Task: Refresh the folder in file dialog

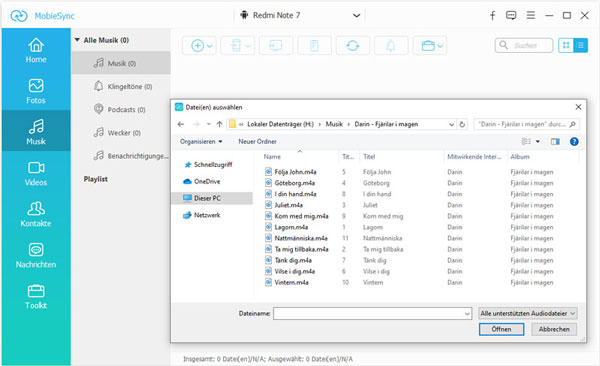Action: [462, 124]
